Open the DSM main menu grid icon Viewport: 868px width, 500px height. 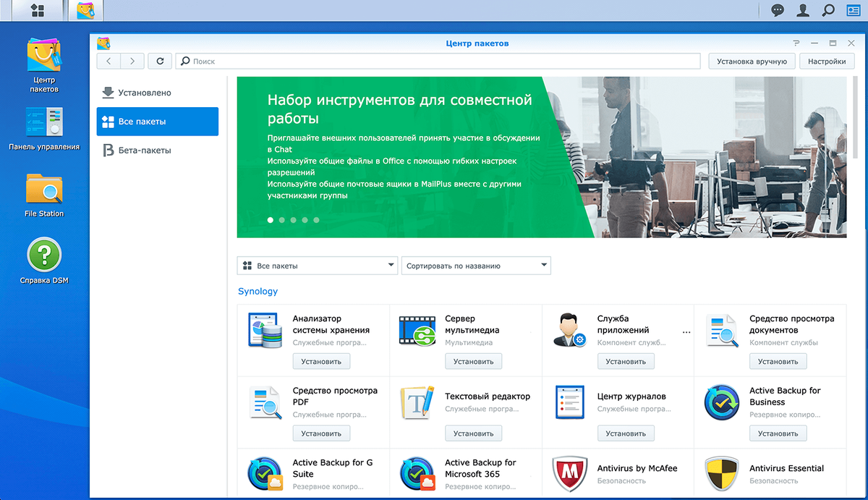pos(37,10)
